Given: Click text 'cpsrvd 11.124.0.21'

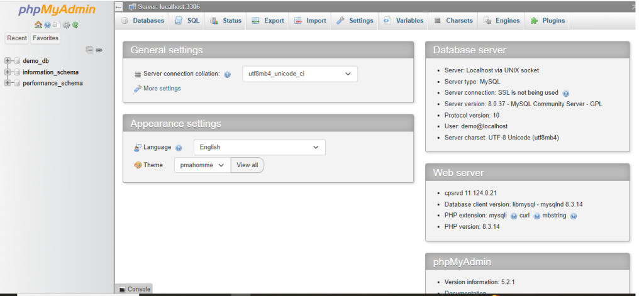Looking at the screenshot, I should click(x=470, y=193).
